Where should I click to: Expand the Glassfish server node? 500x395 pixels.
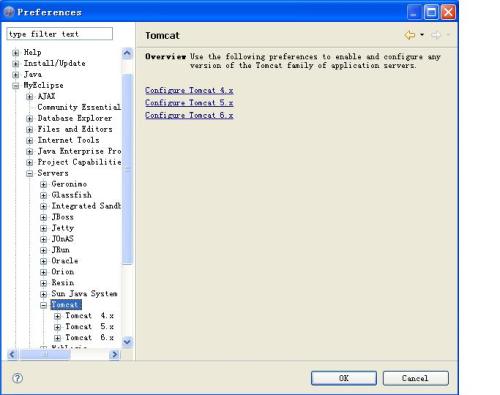coord(43,196)
